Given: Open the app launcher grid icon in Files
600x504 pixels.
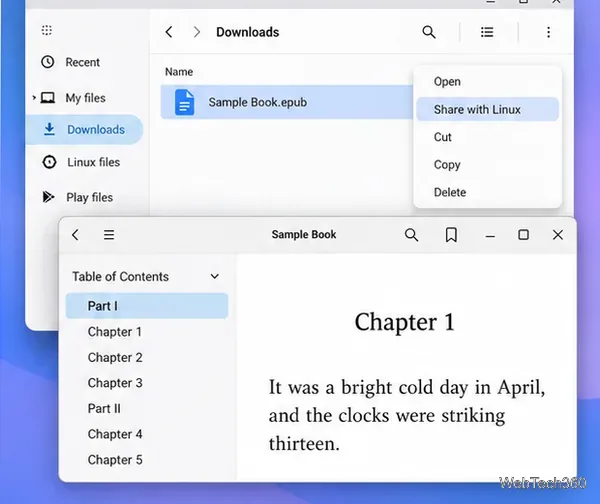Looking at the screenshot, I should [47, 30].
